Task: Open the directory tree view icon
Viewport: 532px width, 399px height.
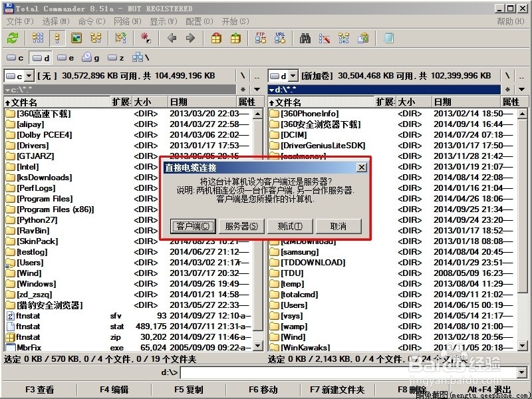Action: [x=96, y=38]
